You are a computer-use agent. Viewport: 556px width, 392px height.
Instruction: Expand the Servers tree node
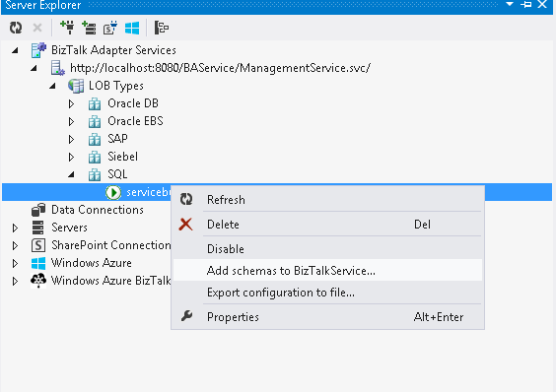pos(15,228)
